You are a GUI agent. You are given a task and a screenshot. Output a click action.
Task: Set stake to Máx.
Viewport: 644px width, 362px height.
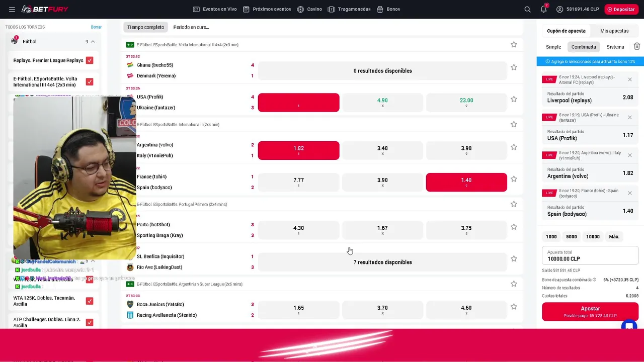[614, 236]
